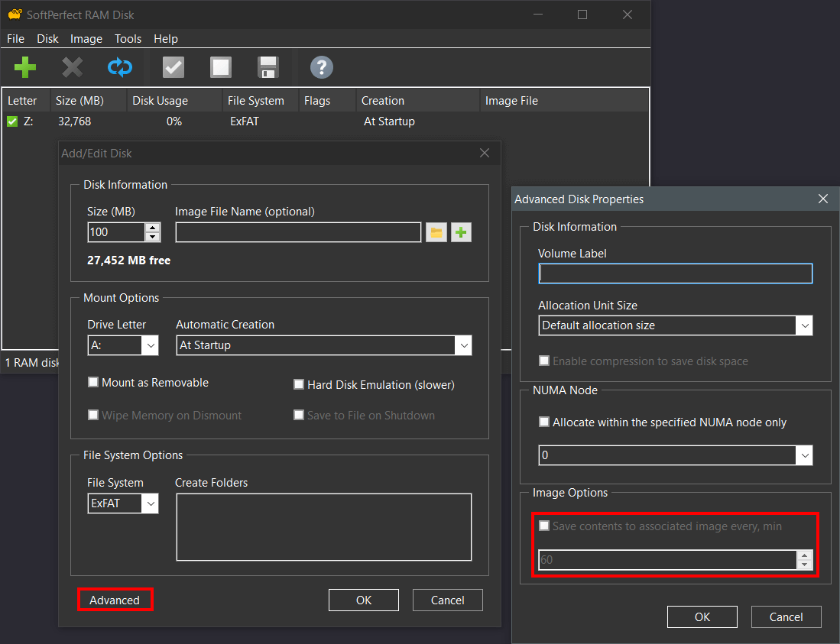Image resolution: width=840 pixels, height=644 pixels.
Task: Sort by Flags column header
Action: (x=329, y=101)
